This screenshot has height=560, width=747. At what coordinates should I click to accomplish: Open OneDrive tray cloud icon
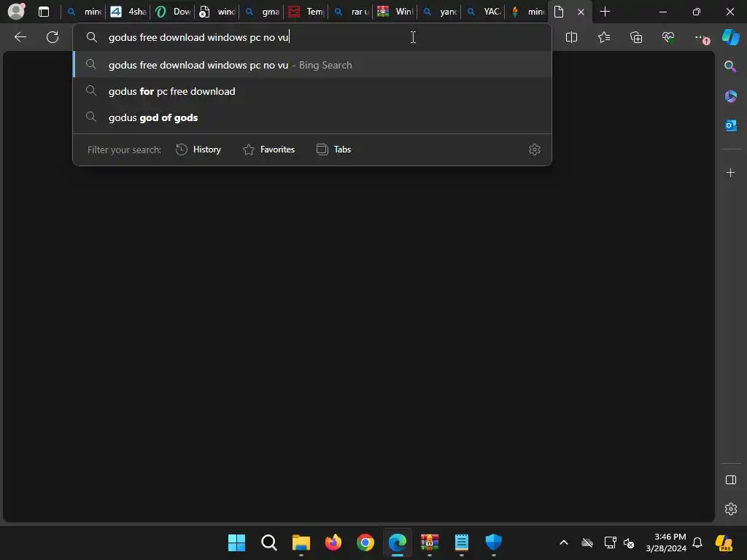pyautogui.click(x=587, y=542)
